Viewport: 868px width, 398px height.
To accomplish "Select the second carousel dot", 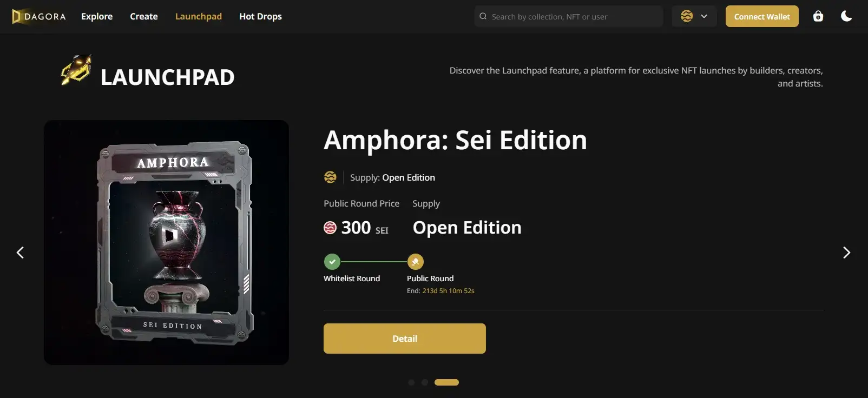I will [425, 382].
